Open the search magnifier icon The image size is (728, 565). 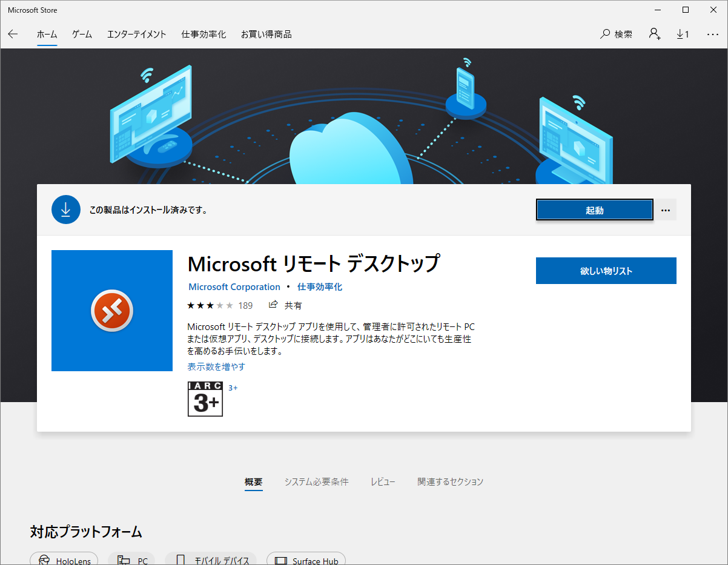tap(605, 35)
